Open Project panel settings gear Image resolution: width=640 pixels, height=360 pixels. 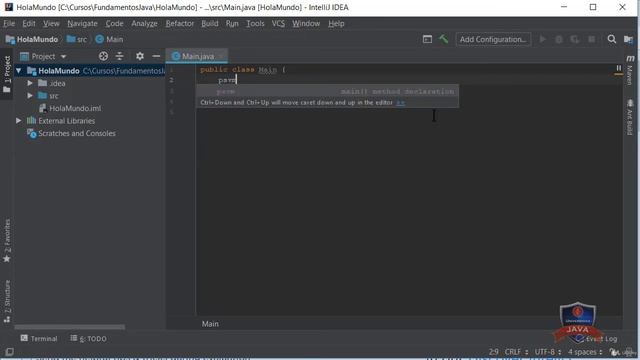(x=140, y=56)
